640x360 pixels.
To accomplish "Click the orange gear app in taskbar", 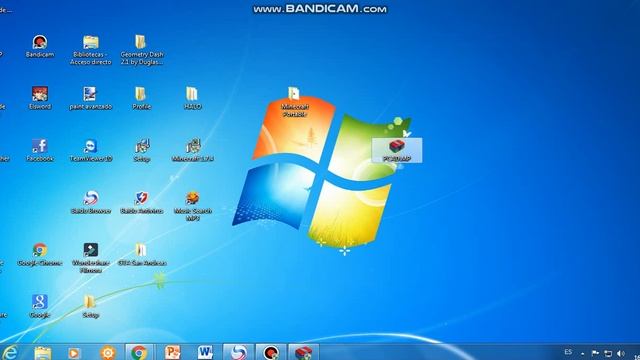I will coord(108,352).
